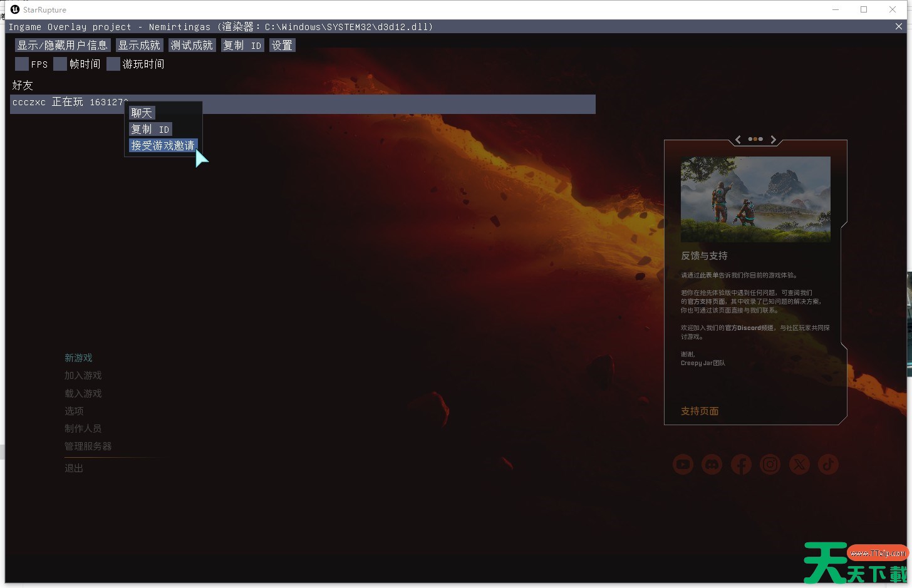The height and width of the screenshot is (588, 912).
Task: Open the TikTok social icon
Action: pos(828,465)
